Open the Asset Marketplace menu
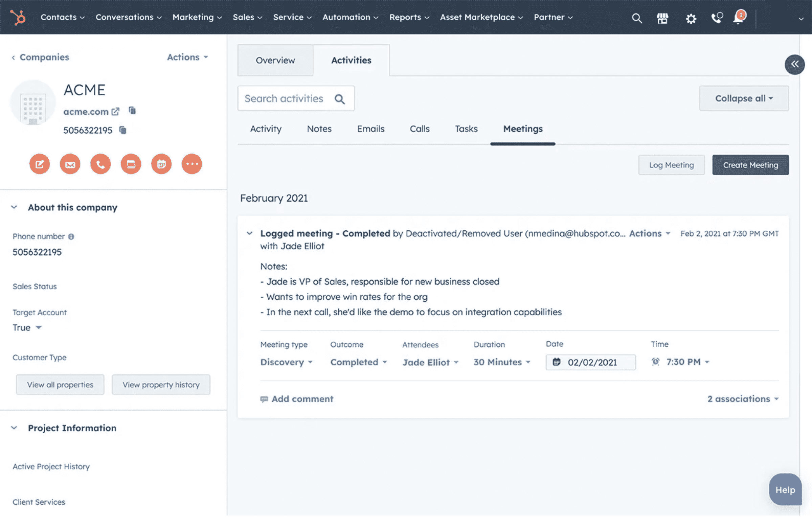The width and height of the screenshot is (812, 527). click(x=481, y=17)
